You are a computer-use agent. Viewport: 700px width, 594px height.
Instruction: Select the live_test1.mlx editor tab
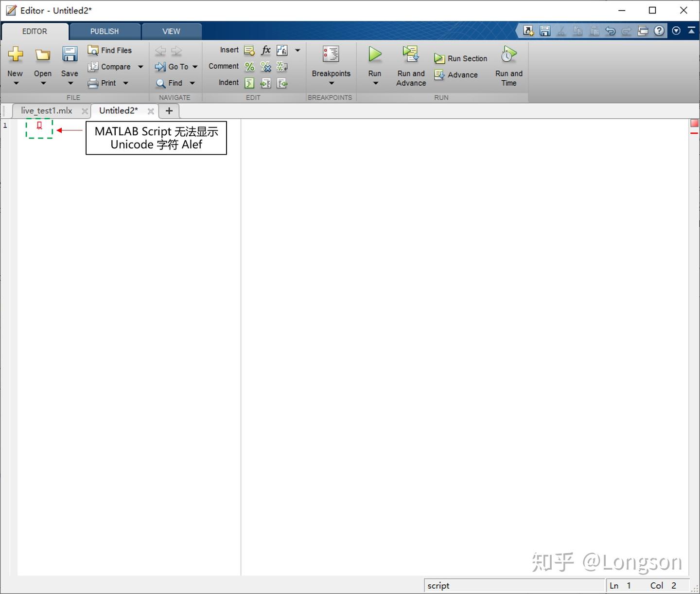[46, 110]
